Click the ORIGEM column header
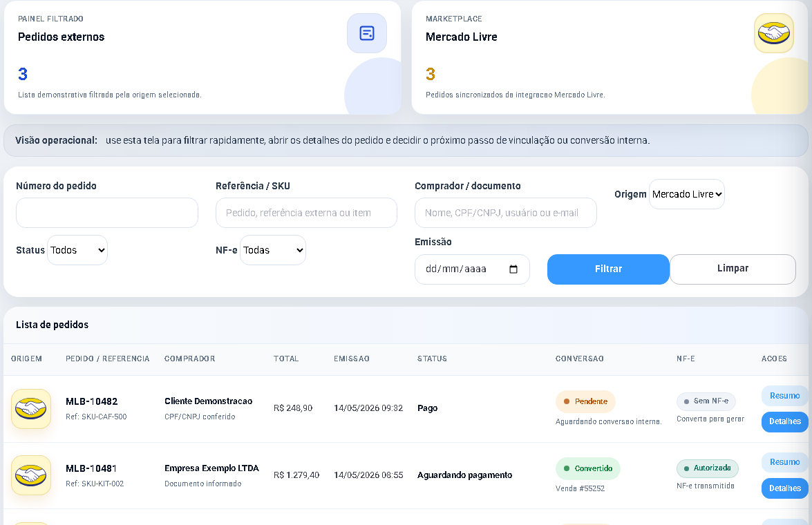 click(26, 359)
